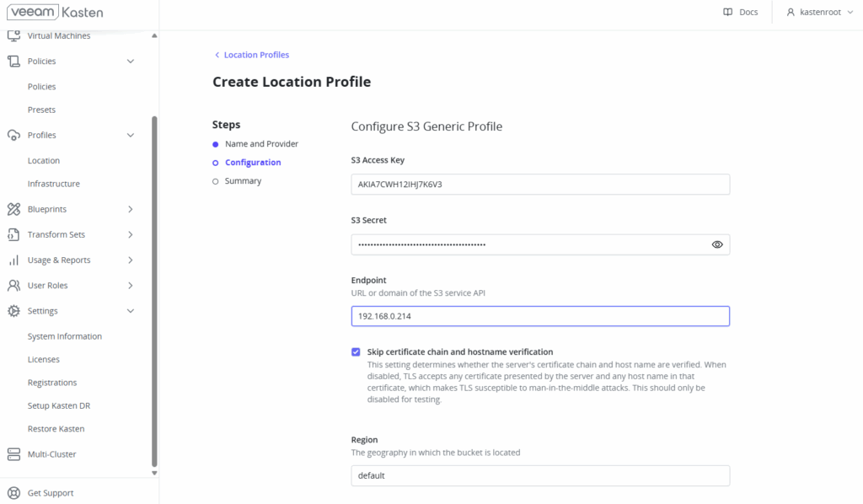863x504 pixels.
Task: Enable skip certificate chain and hostname verification
Action: tap(356, 352)
